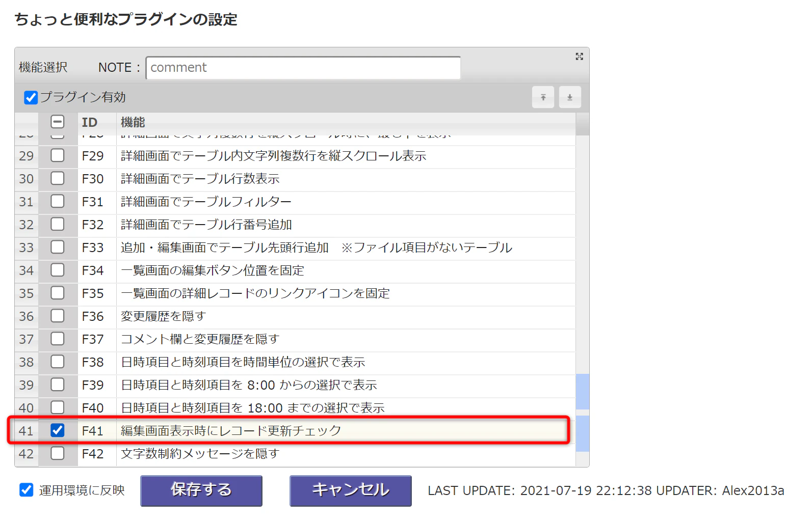Click the text 詳細画面でテーブルフィルター
Viewport: 812px width, 521px height.
pyautogui.click(x=206, y=202)
